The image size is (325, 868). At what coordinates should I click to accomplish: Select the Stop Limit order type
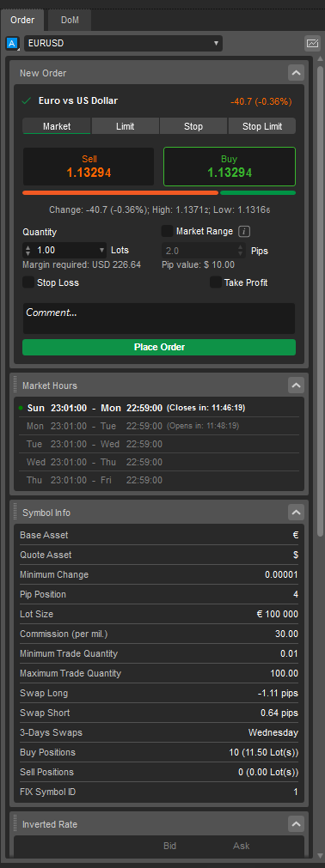262,126
